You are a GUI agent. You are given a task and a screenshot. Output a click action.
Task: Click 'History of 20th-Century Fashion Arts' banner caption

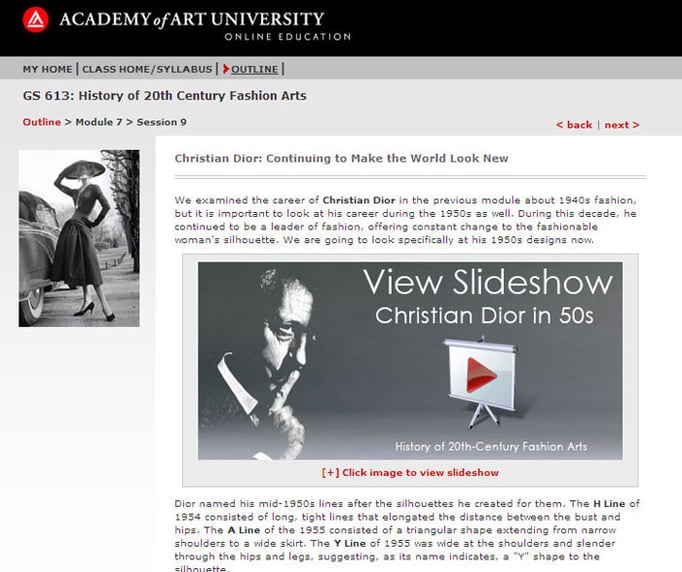coord(491,446)
